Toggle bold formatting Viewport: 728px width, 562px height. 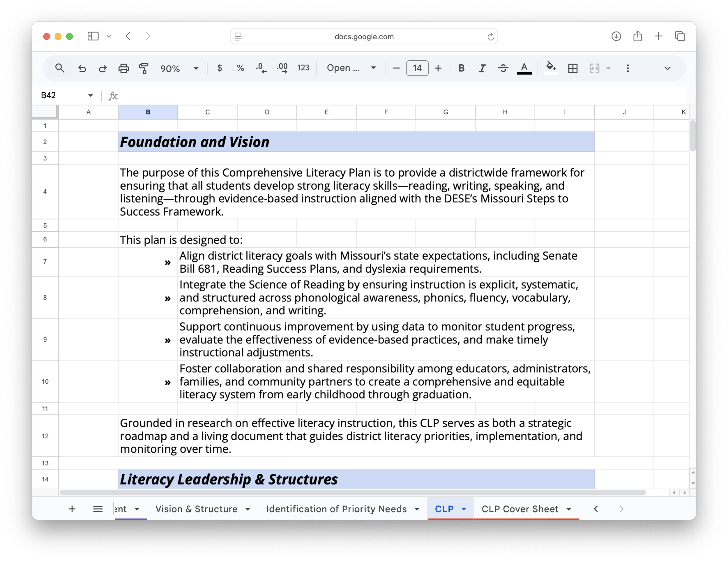click(461, 68)
